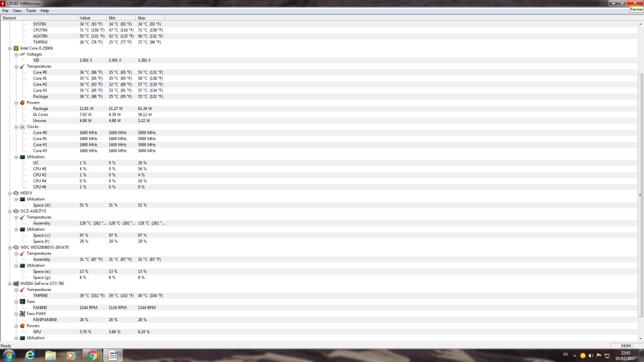Collapse the HDD 0 node

coord(10,194)
